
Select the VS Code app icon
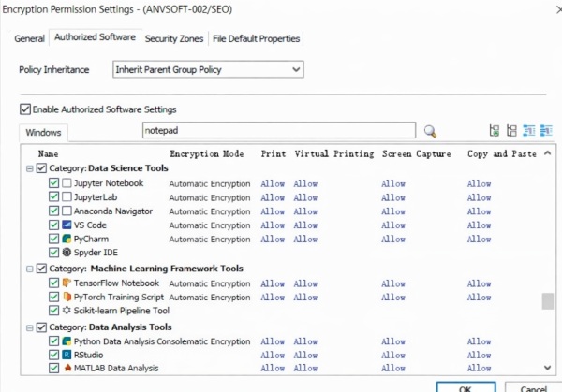point(67,225)
